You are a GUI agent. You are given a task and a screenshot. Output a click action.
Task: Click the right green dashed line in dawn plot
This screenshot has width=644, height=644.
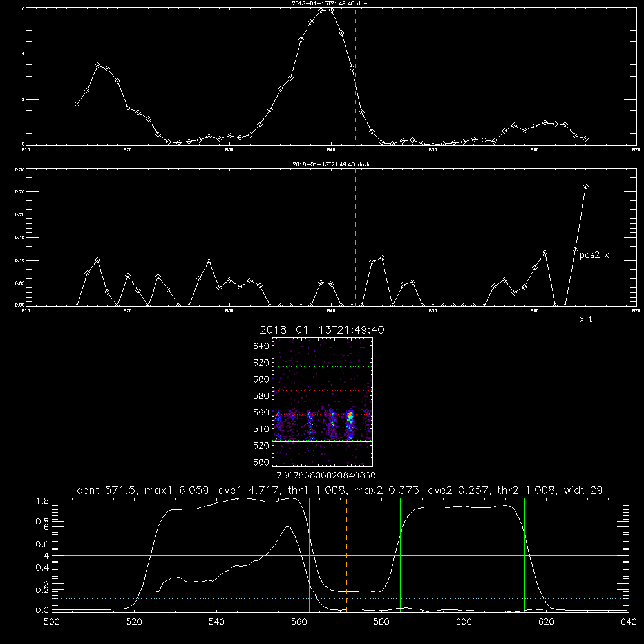pos(355,76)
